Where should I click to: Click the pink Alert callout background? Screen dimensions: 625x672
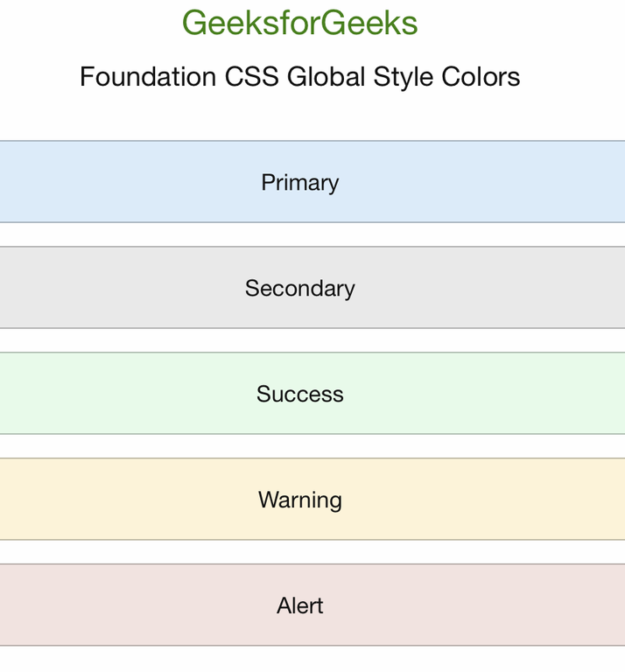[x=105, y=605]
